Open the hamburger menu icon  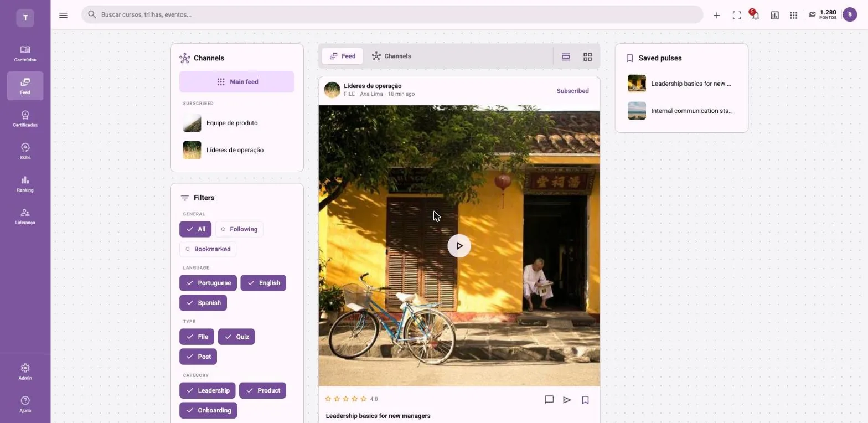(x=63, y=16)
